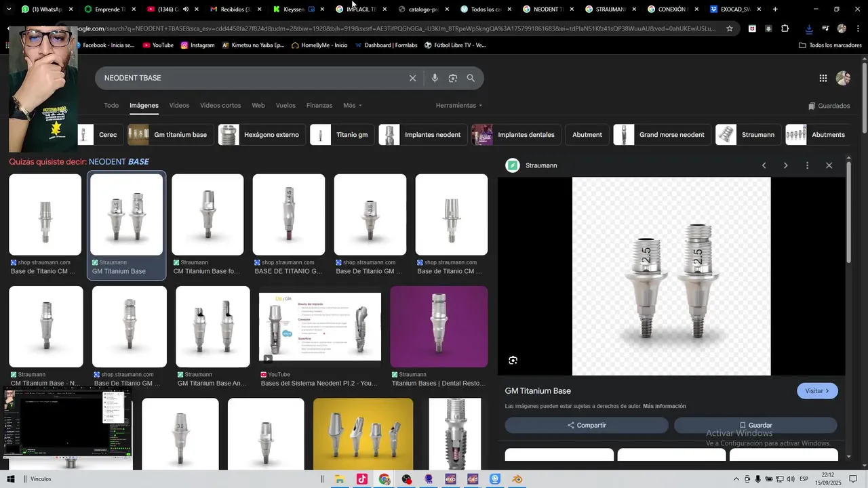Open the YouTube bookmark

tap(158, 45)
